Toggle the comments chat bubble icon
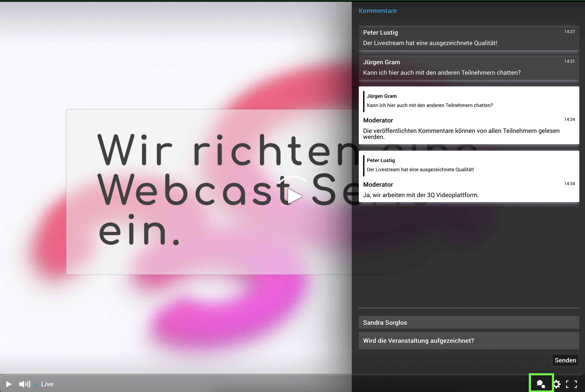Viewport: 585px width, 392px height. (541, 384)
